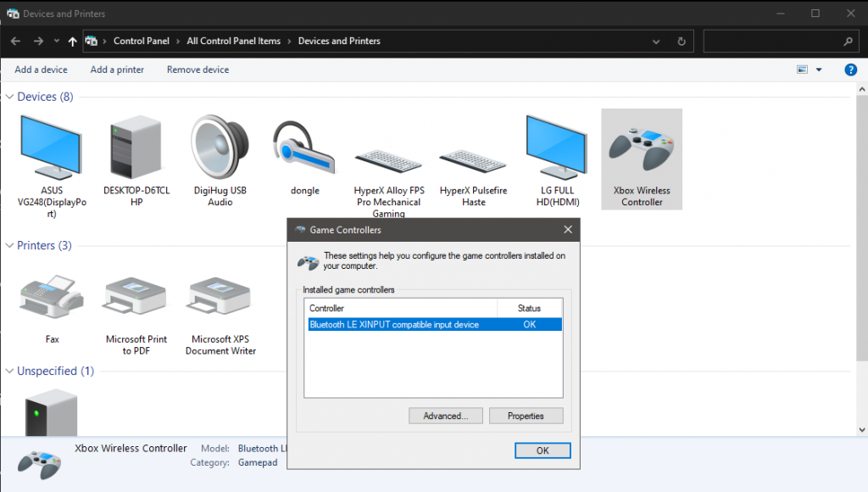Click the gamepad icon in details pane
This screenshot has height=492, width=868.
click(39, 464)
